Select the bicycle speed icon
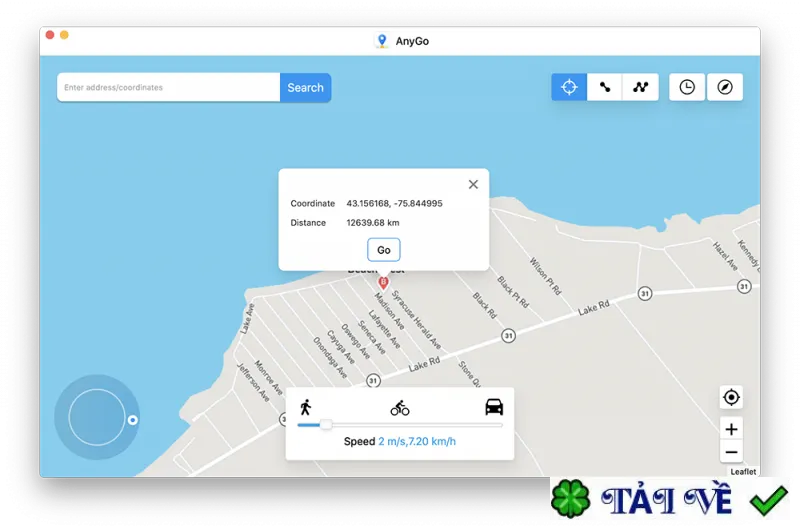The image size is (800, 530). coord(399,408)
